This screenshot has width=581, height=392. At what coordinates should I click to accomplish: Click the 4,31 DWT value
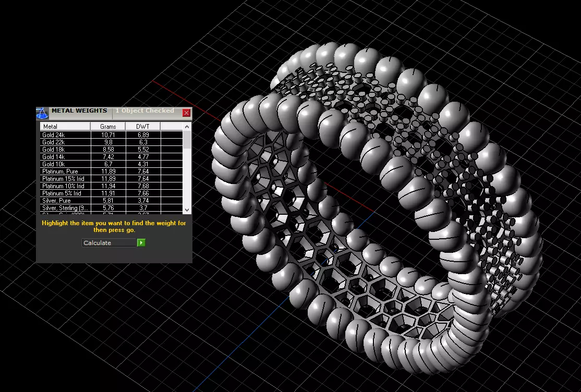pyautogui.click(x=143, y=164)
